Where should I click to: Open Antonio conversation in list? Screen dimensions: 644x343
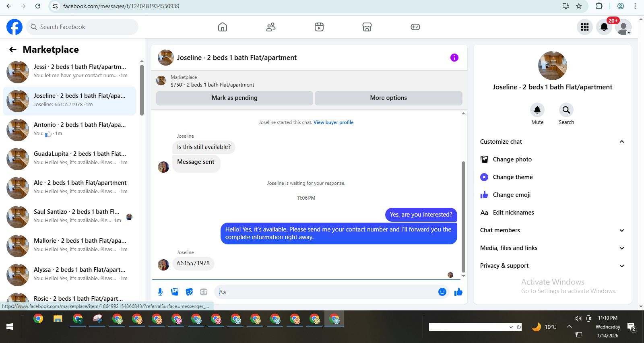[70, 130]
